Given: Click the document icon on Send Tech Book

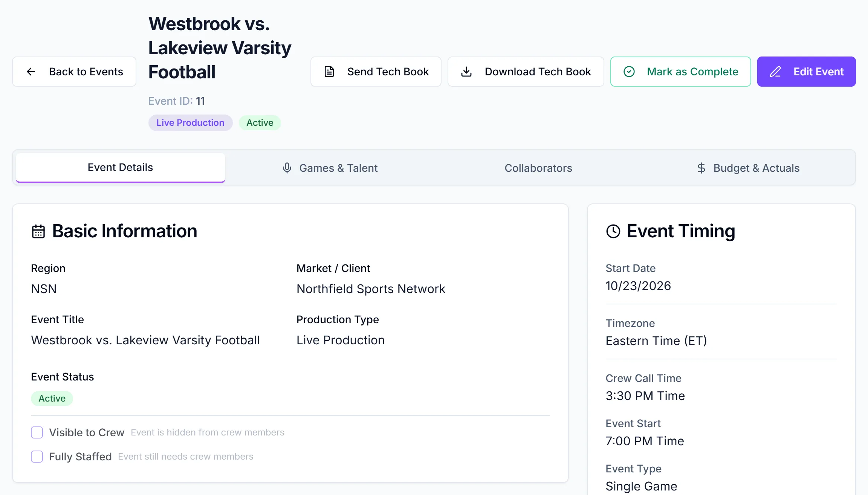Looking at the screenshot, I should [x=329, y=72].
